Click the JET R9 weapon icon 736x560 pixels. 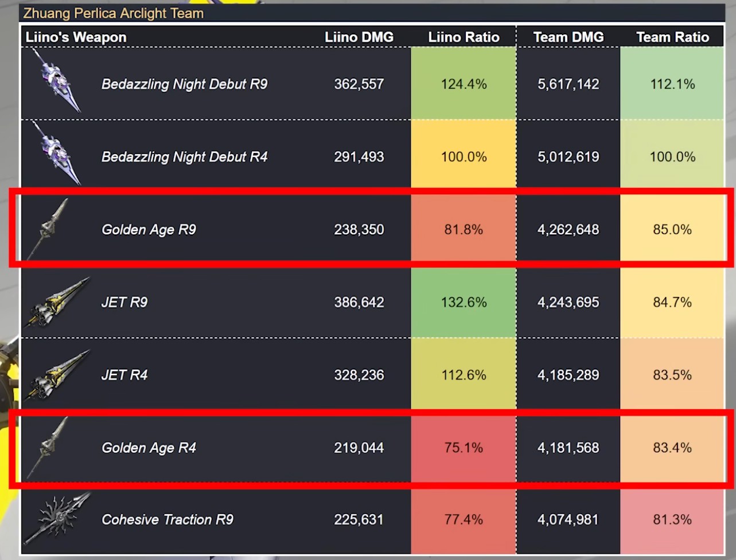tap(59, 302)
